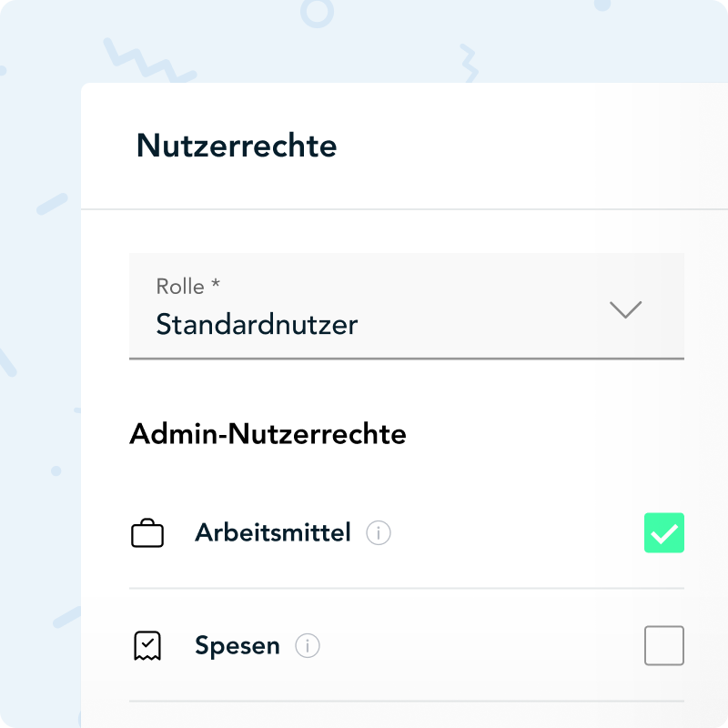Click the required asterisk after Rolle
Viewport: 728px width, 728px height.
point(216,287)
